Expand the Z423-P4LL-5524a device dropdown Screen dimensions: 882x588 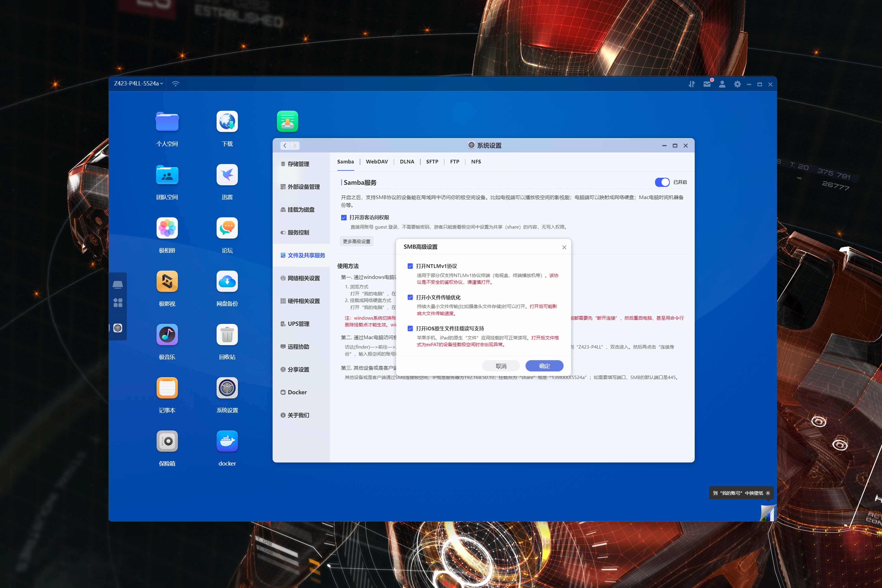click(138, 84)
